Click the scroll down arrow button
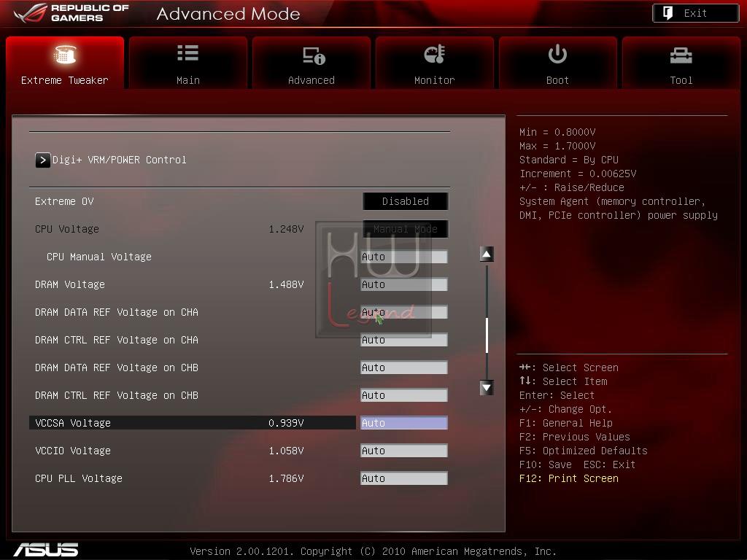 pyautogui.click(x=487, y=388)
